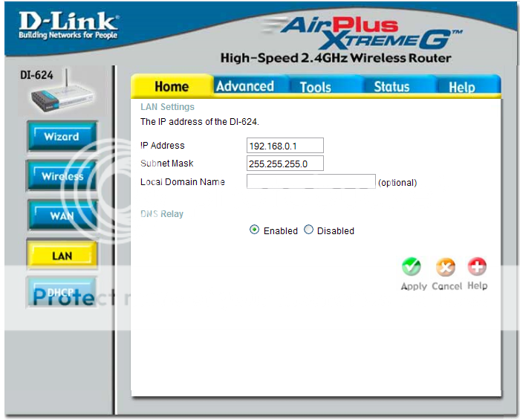Select the Enabled DNS Relay option
Screen dimensions: 520x420
pyautogui.click(x=255, y=230)
